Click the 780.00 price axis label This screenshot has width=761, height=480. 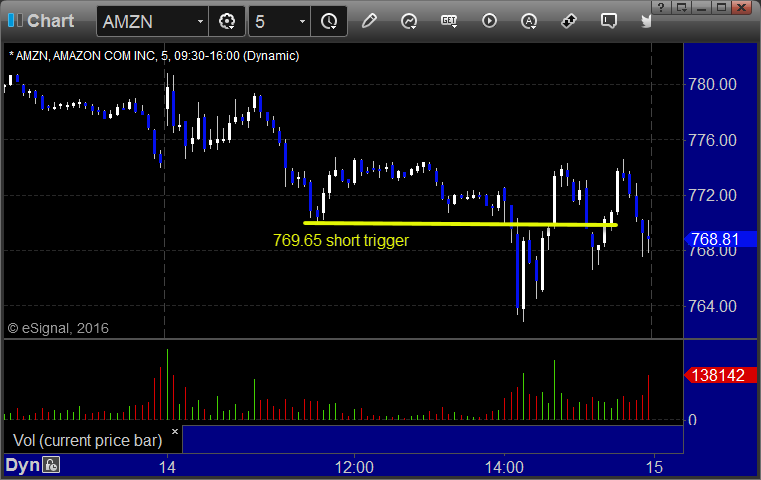point(712,84)
